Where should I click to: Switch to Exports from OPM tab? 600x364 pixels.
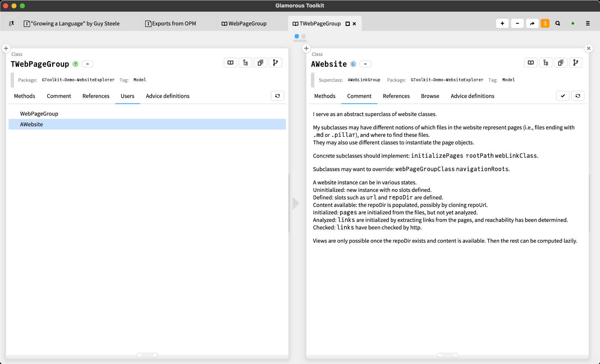tap(171, 24)
